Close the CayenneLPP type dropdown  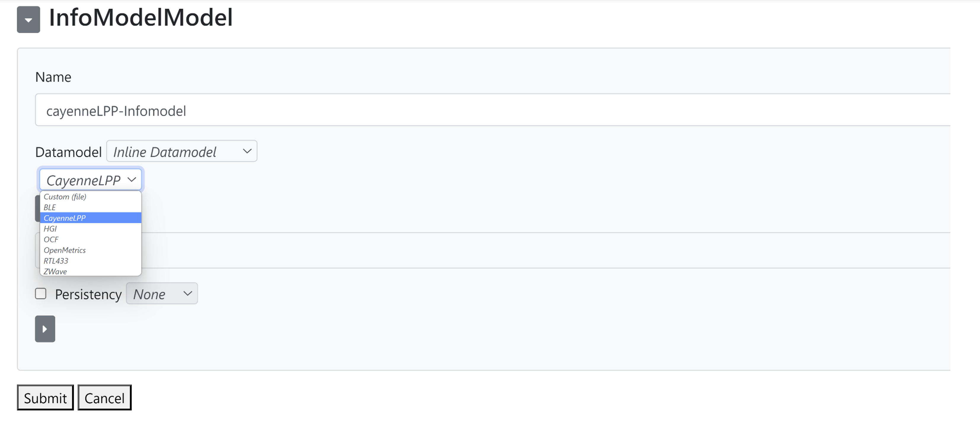[90, 179]
